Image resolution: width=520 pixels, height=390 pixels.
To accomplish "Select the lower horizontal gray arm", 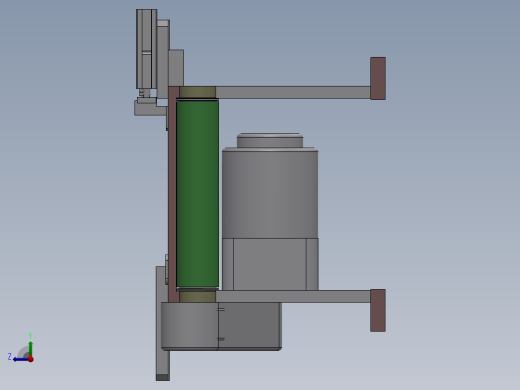I will (x=293, y=296).
